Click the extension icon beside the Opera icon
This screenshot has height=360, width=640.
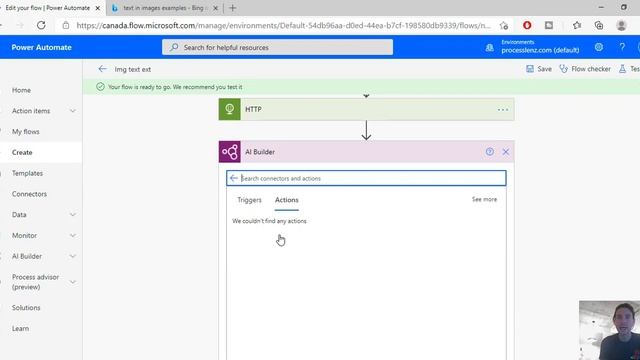pyautogui.click(x=549, y=25)
